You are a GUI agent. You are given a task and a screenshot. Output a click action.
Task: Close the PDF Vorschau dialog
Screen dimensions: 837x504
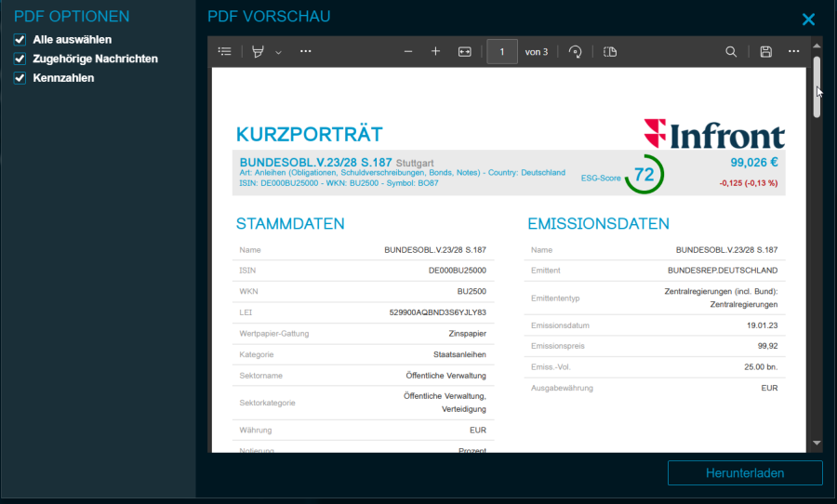808,19
